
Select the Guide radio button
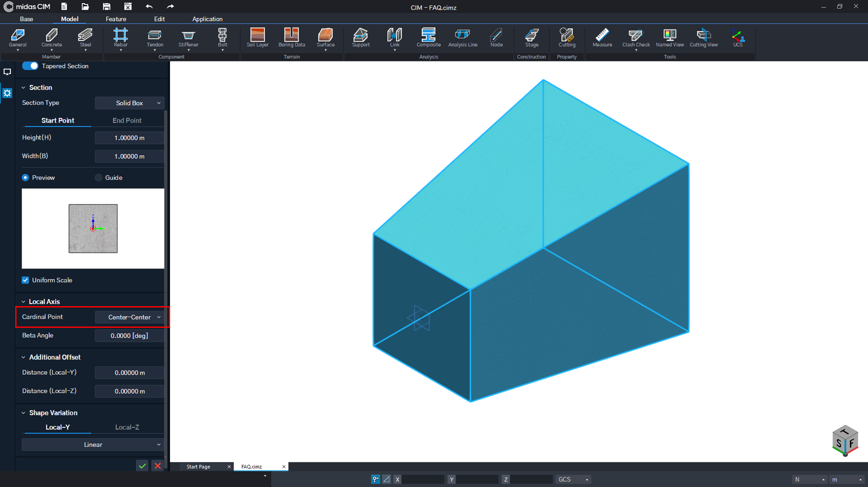click(x=99, y=178)
